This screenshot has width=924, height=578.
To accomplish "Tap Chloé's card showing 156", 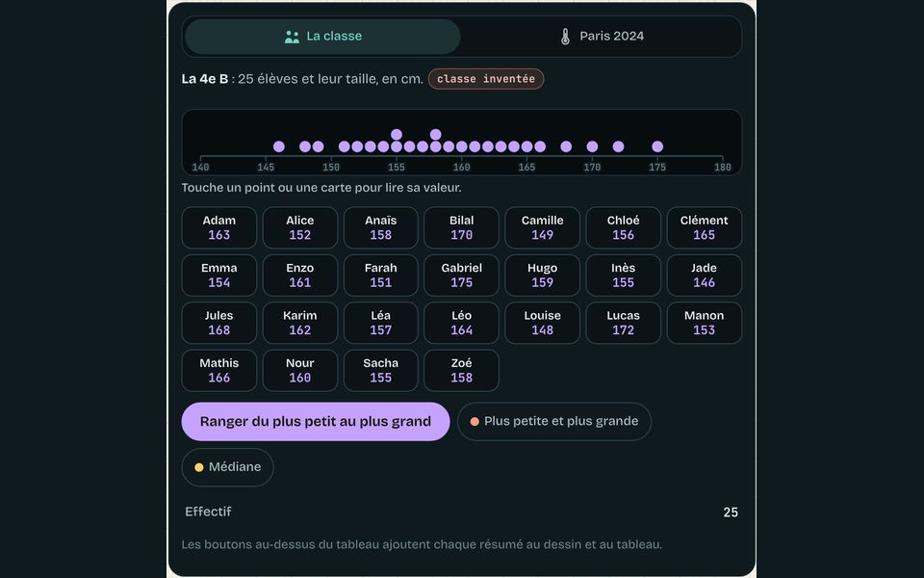I will pyautogui.click(x=623, y=227).
